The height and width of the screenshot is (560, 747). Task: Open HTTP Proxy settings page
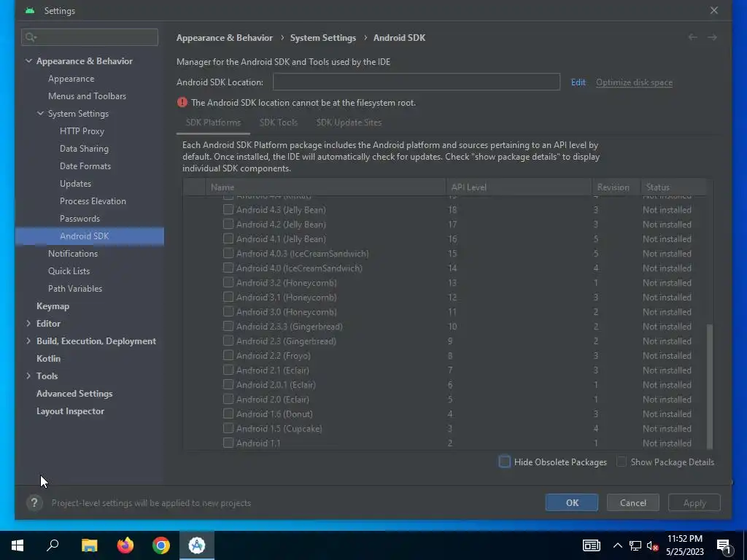(x=82, y=131)
